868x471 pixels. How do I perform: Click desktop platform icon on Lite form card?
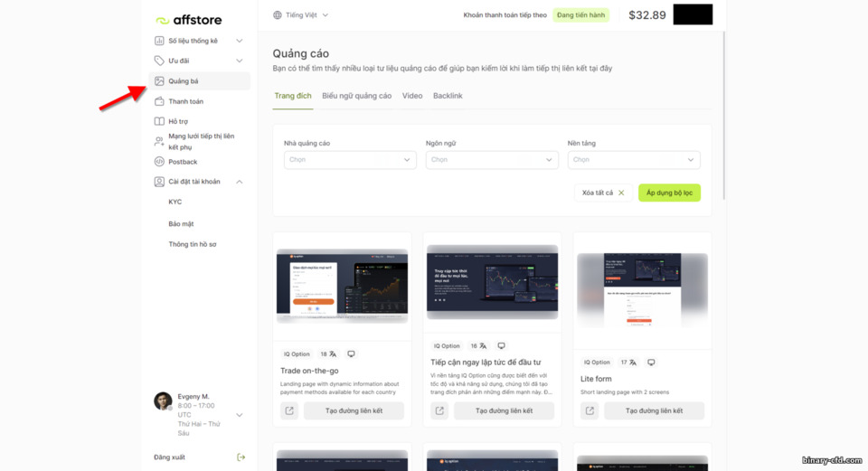(x=651, y=363)
